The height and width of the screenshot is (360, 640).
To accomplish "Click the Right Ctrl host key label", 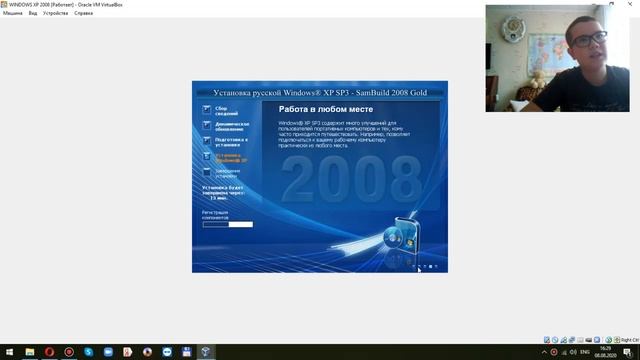I will 630,340.
